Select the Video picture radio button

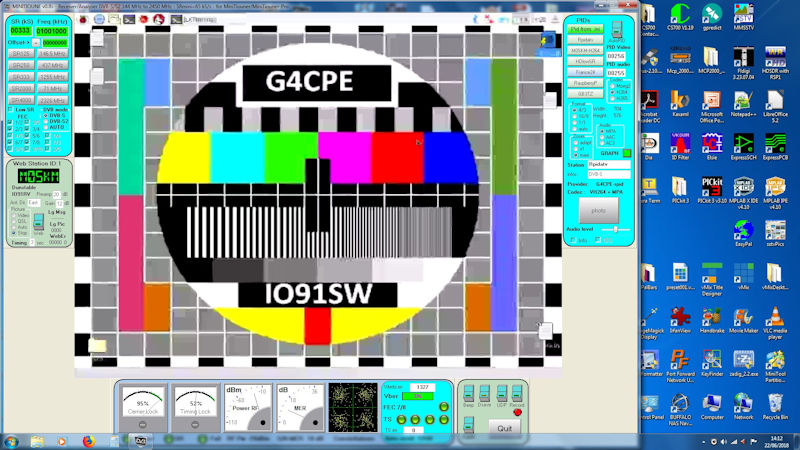[x=14, y=215]
